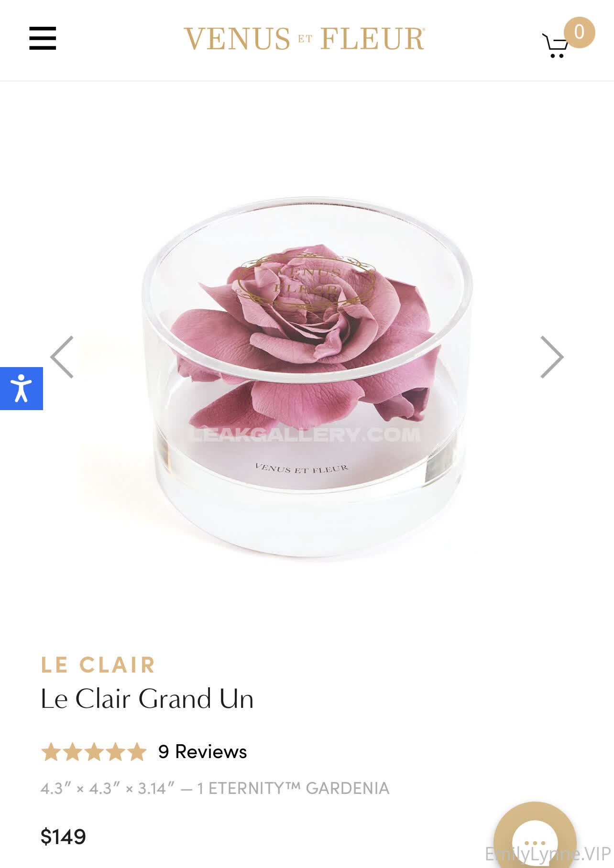Image resolution: width=614 pixels, height=868 pixels.
Task: Show the previous product image
Action: pyautogui.click(x=62, y=357)
